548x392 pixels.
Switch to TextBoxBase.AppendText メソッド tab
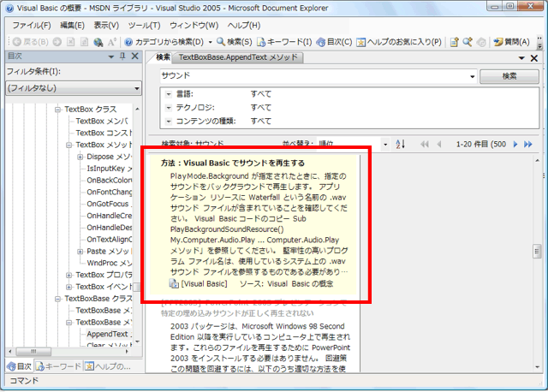click(238, 57)
